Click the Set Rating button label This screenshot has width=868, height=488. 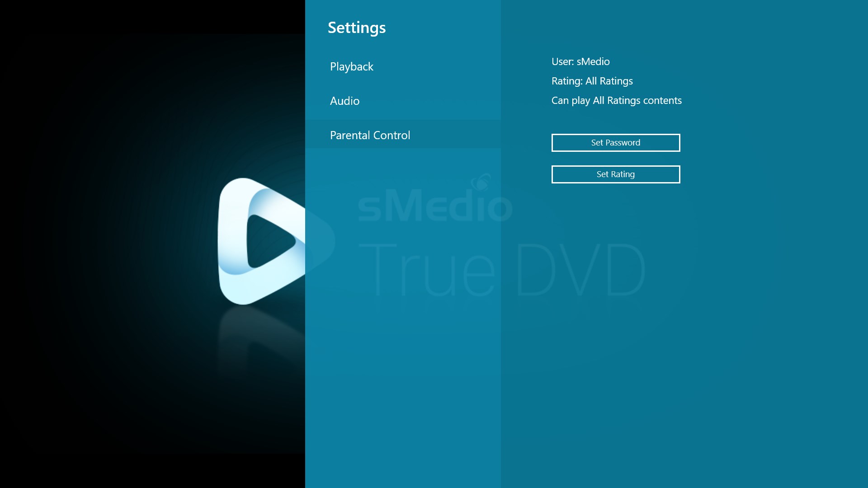click(615, 174)
